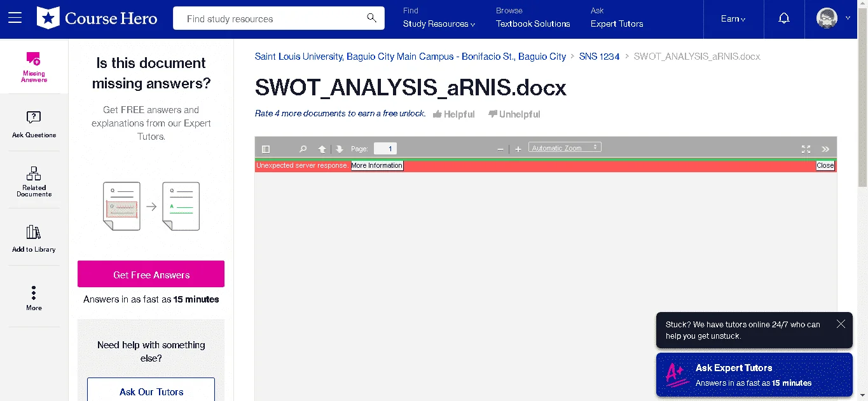This screenshot has width=868, height=401.
Task: Click the viewer find magnifier icon
Action: tap(303, 149)
